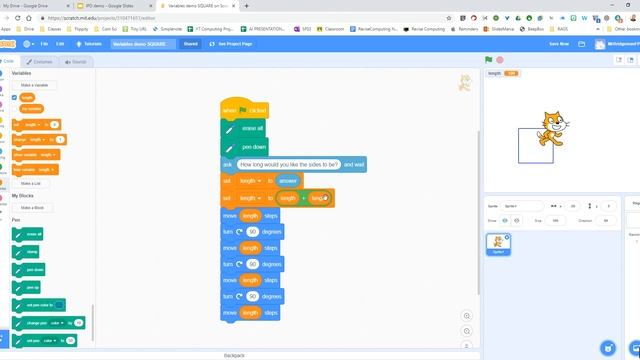
Task: Zoom out the code workspace
Action: pyautogui.click(x=467, y=331)
